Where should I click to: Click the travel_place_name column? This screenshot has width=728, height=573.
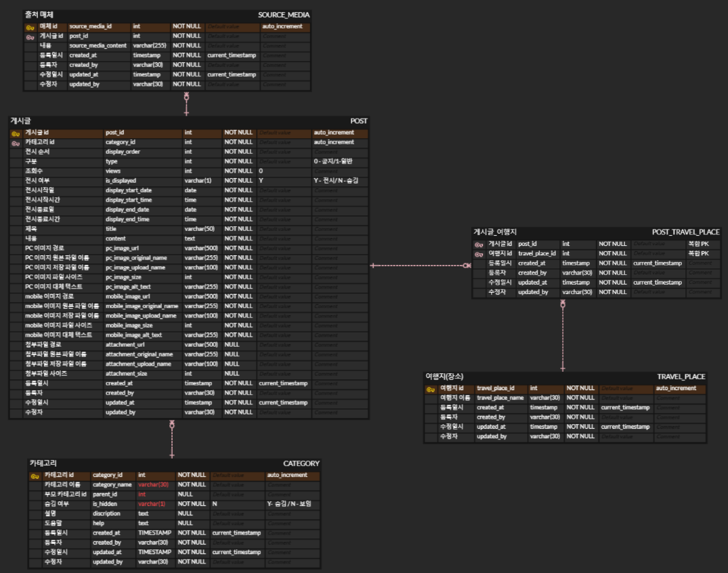(500, 398)
